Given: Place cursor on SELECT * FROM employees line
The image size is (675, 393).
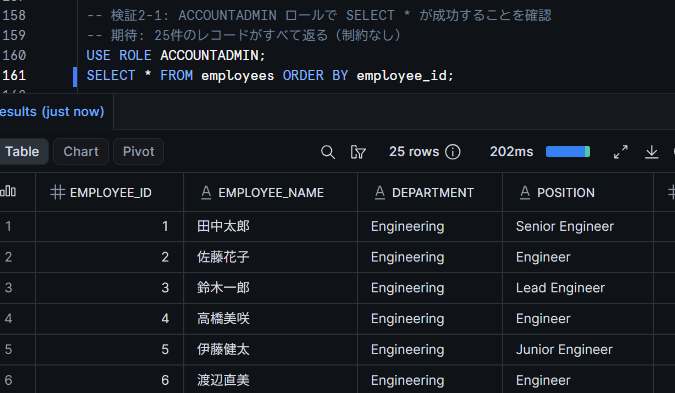Looking at the screenshot, I should point(270,76).
